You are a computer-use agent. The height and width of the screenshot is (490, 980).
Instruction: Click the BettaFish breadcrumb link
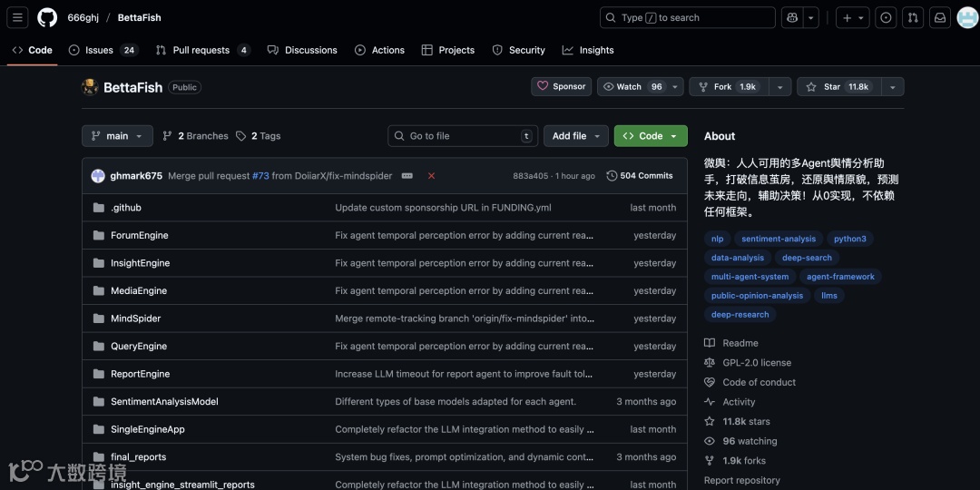(x=140, y=17)
